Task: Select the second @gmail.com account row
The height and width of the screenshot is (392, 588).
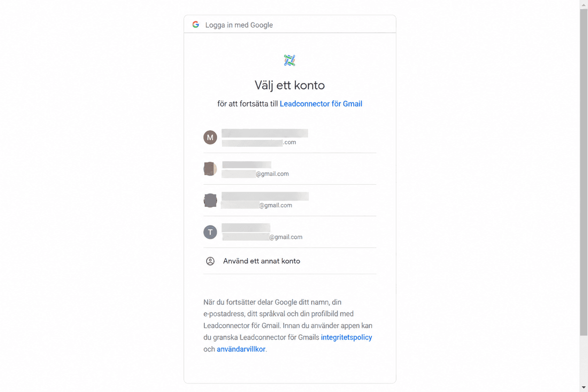Action: 290,169
